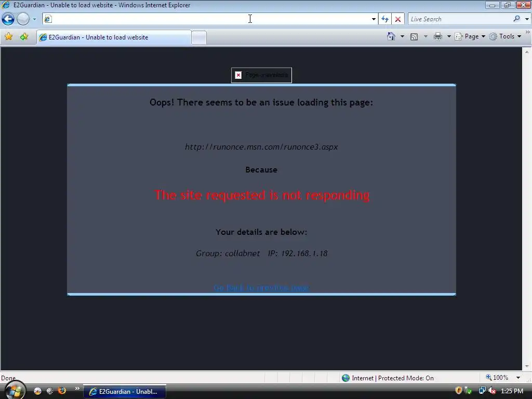Click the Home house icon
532x399 pixels.
pos(391,36)
